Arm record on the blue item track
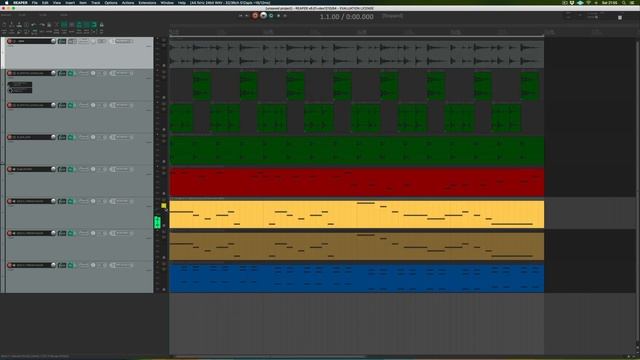The height and width of the screenshot is (360, 640). coord(9,265)
